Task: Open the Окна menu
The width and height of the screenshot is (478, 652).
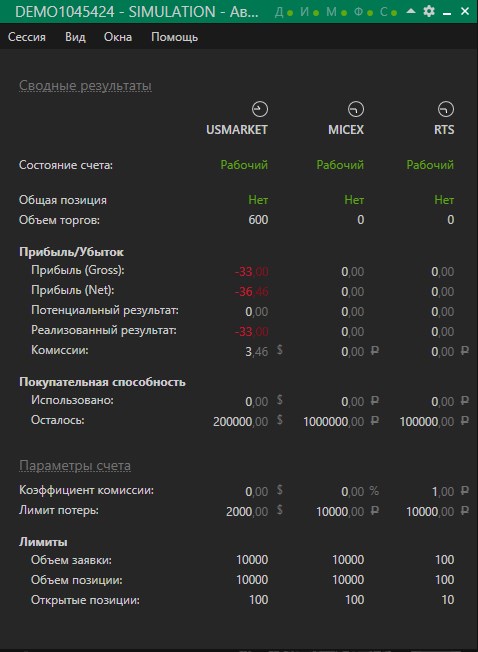Action: tap(118, 37)
